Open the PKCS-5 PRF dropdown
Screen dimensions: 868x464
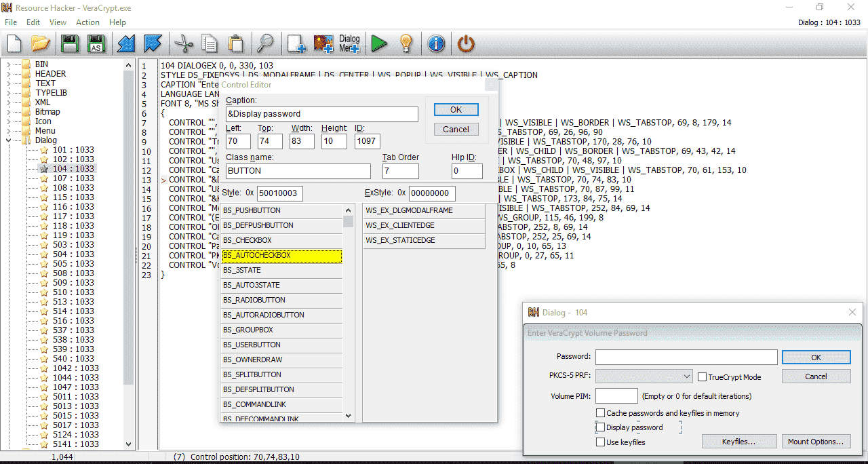[x=687, y=376]
